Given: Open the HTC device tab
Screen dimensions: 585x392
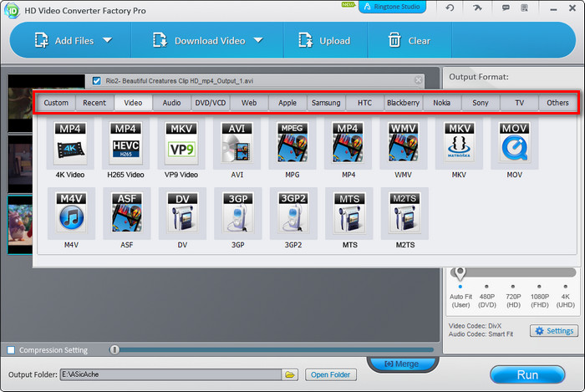Looking at the screenshot, I should tap(364, 103).
